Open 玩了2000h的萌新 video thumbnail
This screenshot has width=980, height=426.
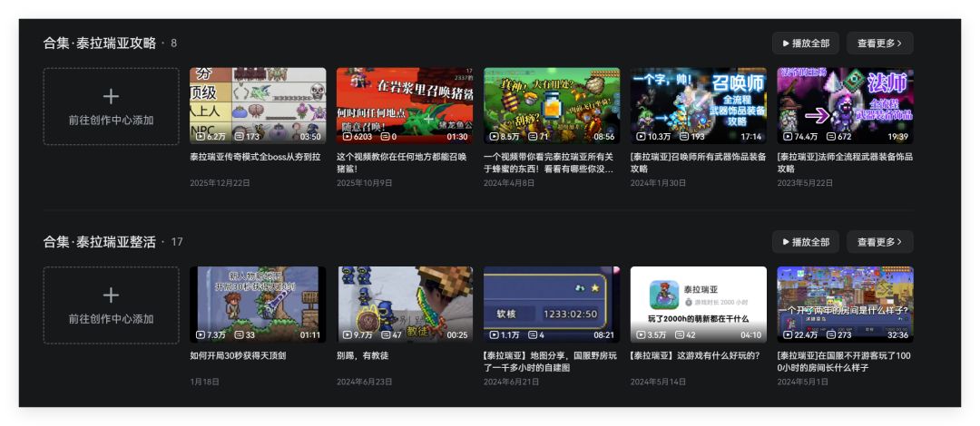pos(699,305)
